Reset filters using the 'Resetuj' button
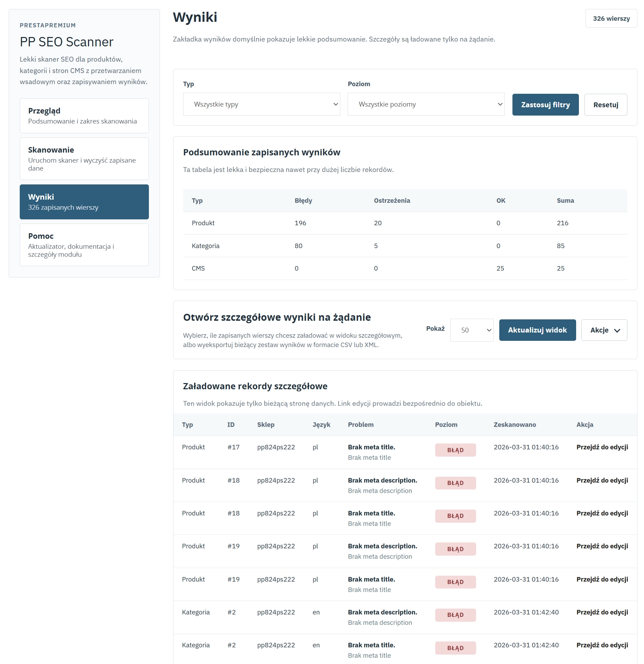This screenshot has height=664, width=644. click(x=606, y=104)
